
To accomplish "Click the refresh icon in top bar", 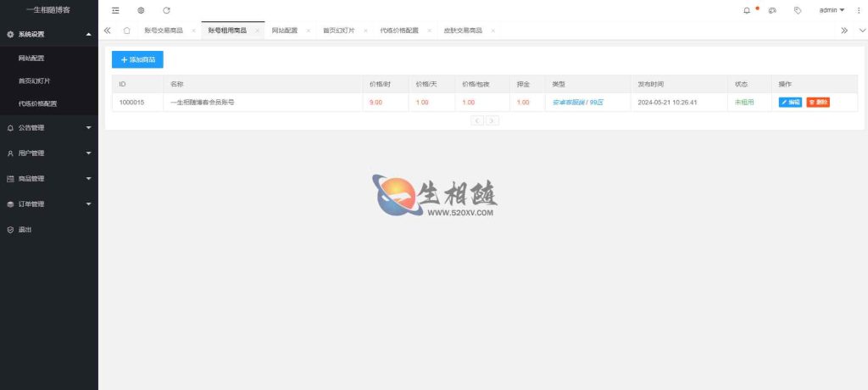I will (x=167, y=10).
